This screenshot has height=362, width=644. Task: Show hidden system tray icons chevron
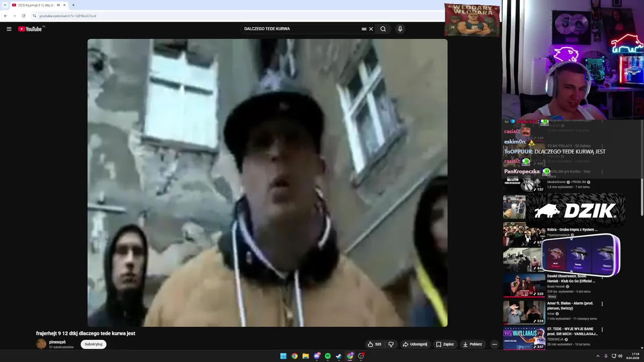[598, 356]
